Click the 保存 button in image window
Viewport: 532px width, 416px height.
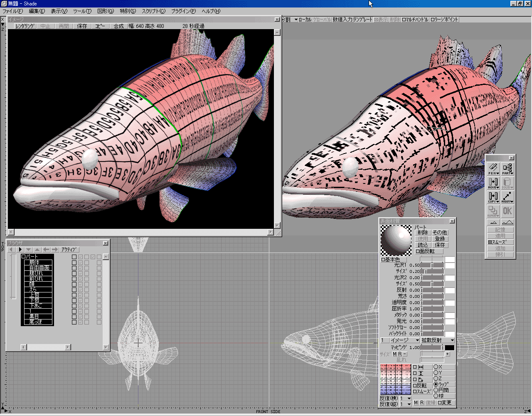pyautogui.click(x=82, y=26)
